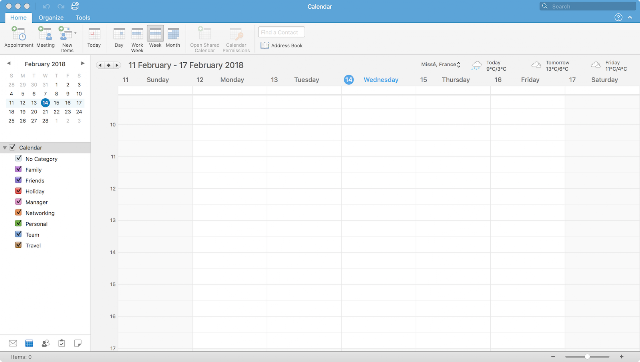Change the weather location Milan, France
Viewport: 640px width, 362px height.
click(x=440, y=64)
